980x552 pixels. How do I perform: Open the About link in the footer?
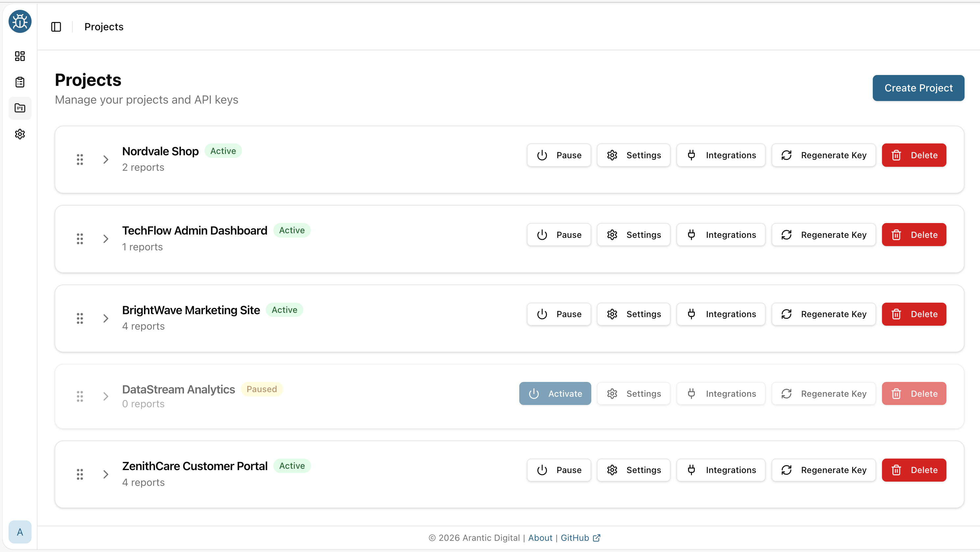pyautogui.click(x=540, y=538)
